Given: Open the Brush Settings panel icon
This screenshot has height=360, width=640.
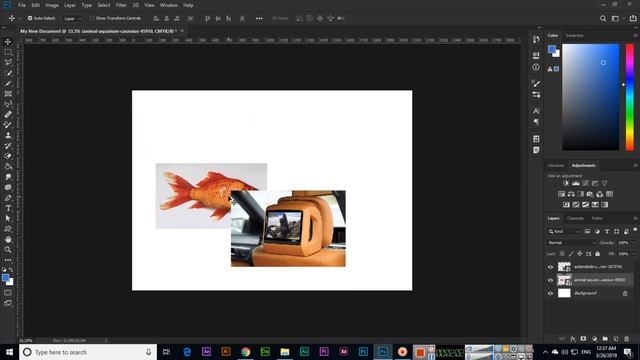Looking at the screenshot, I should [536, 84].
